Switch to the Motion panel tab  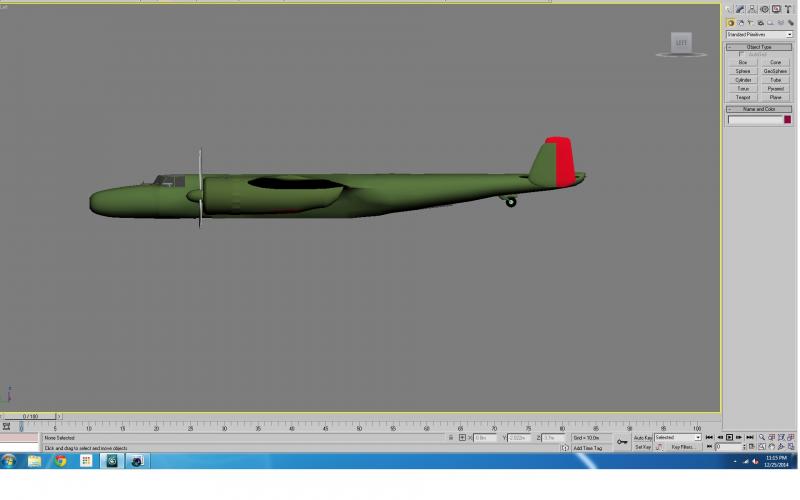click(764, 9)
